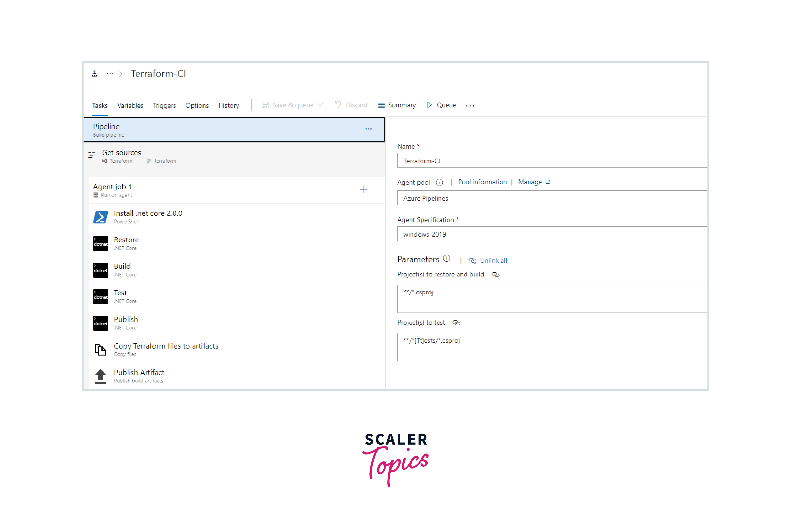The height and width of the screenshot is (532, 791).
Task: Click the Azure DevOps pipelines home icon
Action: click(94, 74)
